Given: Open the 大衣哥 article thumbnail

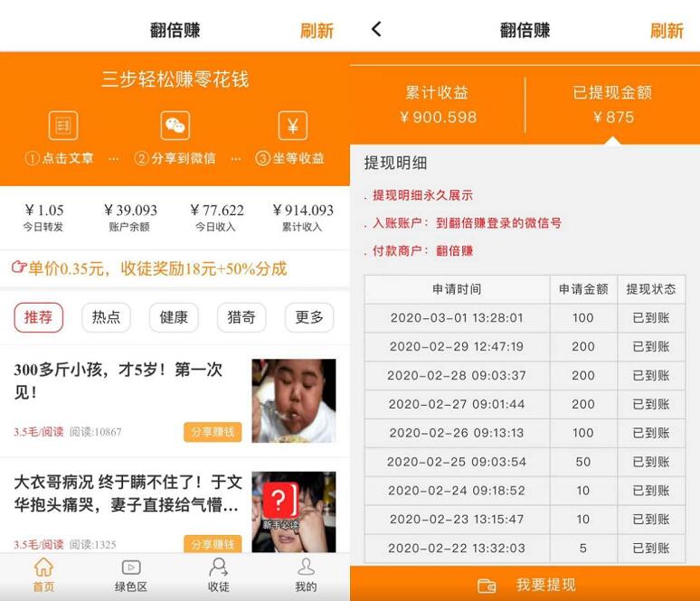Looking at the screenshot, I should 294,512.
